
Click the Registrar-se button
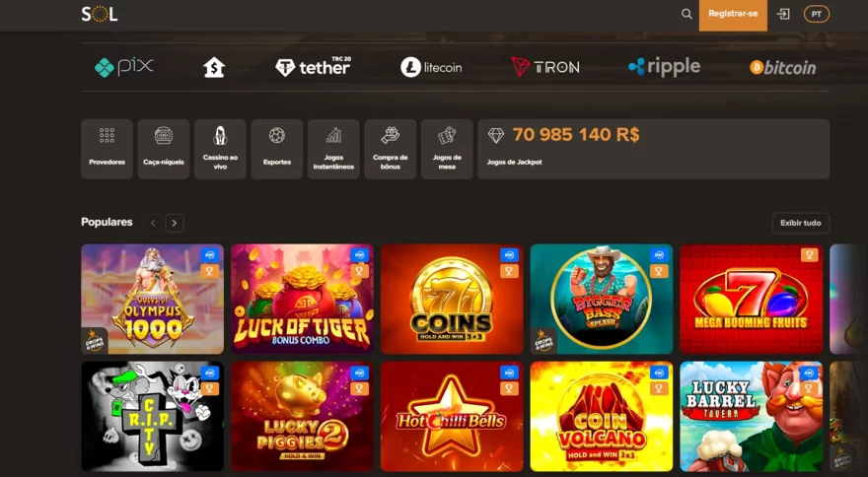point(733,15)
